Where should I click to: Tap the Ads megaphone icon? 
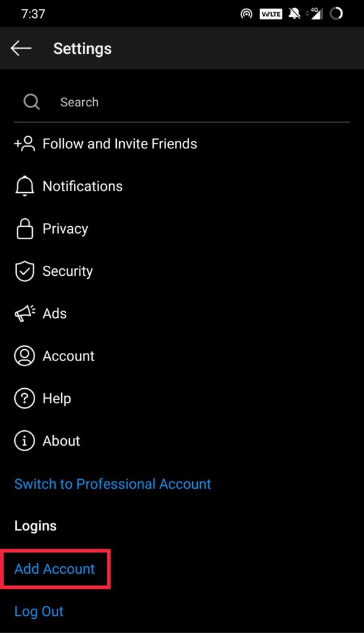[25, 313]
